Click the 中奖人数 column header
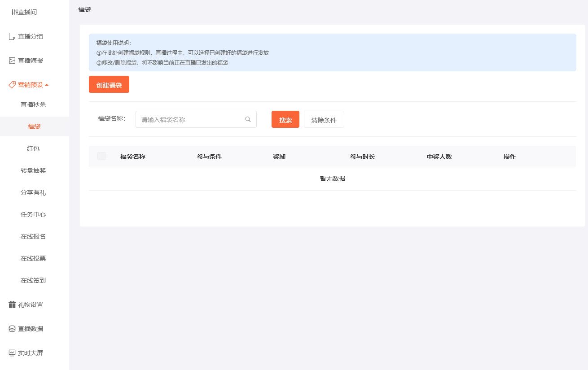 (439, 157)
